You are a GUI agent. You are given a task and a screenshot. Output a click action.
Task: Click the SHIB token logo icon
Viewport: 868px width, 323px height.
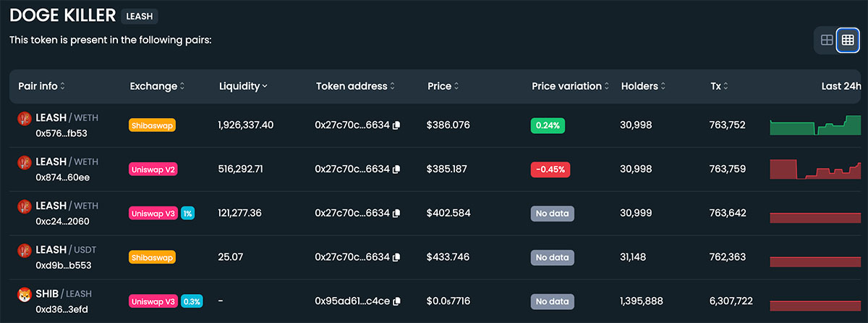24,294
